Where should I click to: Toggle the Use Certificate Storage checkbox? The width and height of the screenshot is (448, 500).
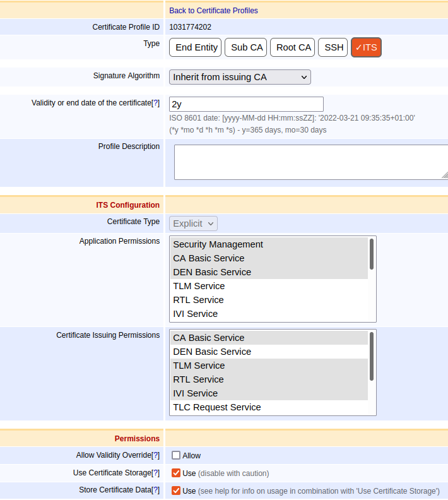pos(176,473)
